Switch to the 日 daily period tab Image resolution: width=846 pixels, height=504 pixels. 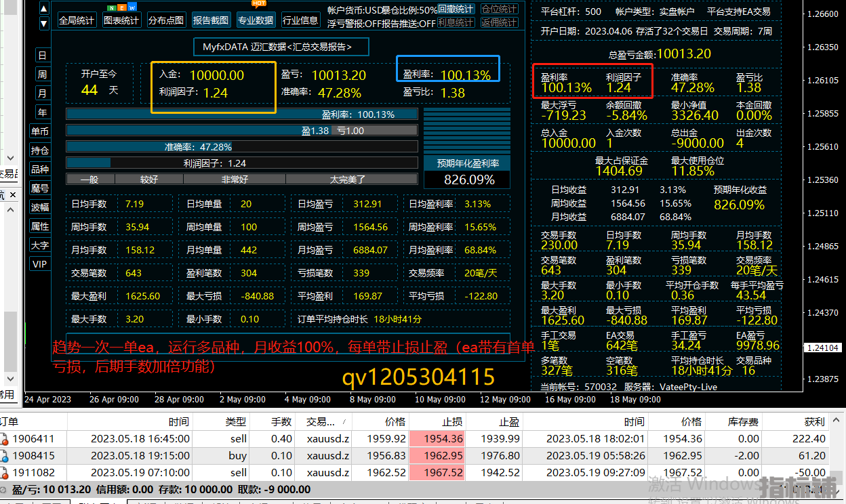[42, 56]
